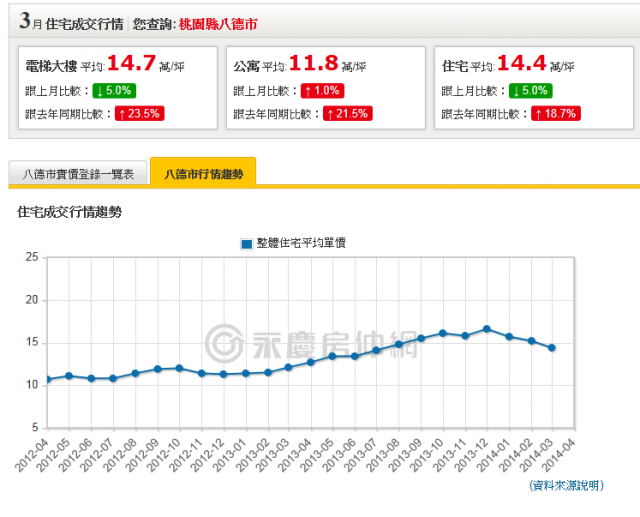Click the 公寓 ↑1.0% monthly change badge
Screen dimensions: 640x517
pyautogui.click(x=322, y=91)
